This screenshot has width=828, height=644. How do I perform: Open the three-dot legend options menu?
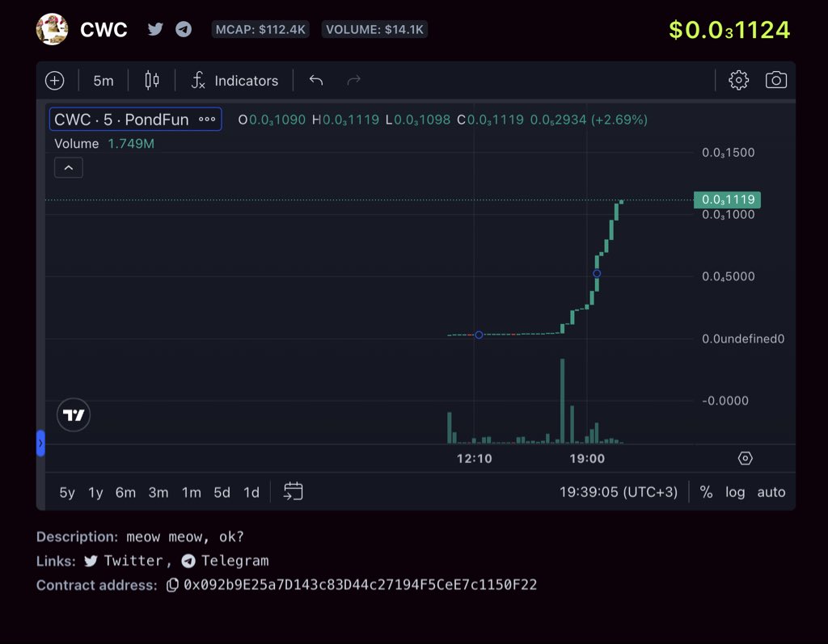[x=207, y=120]
